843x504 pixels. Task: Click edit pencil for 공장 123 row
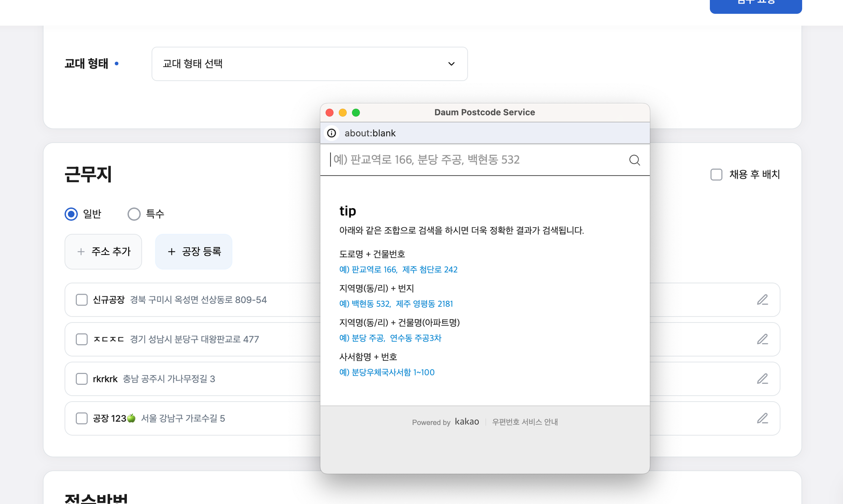click(762, 418)
